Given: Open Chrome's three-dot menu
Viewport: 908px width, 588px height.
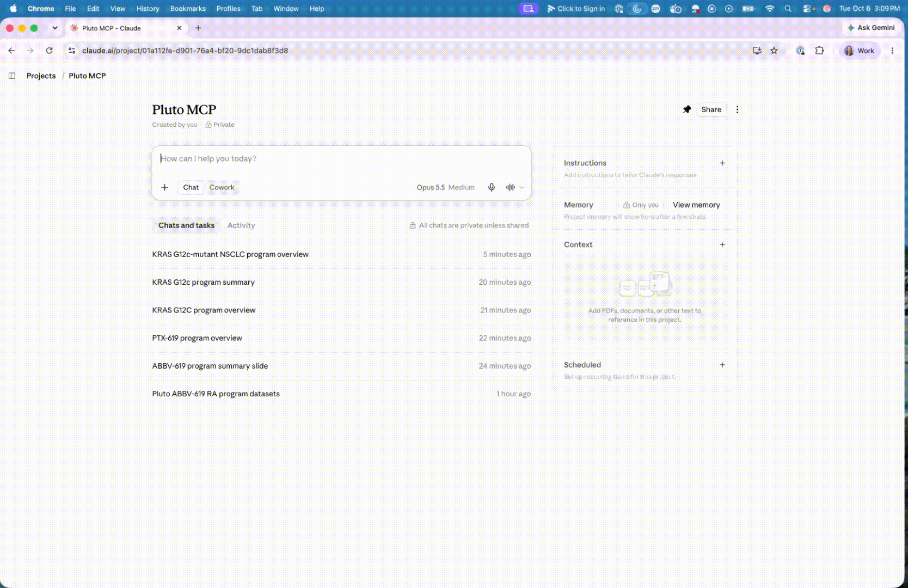Looking at the screenshot, I should click(x=892, y=51).
